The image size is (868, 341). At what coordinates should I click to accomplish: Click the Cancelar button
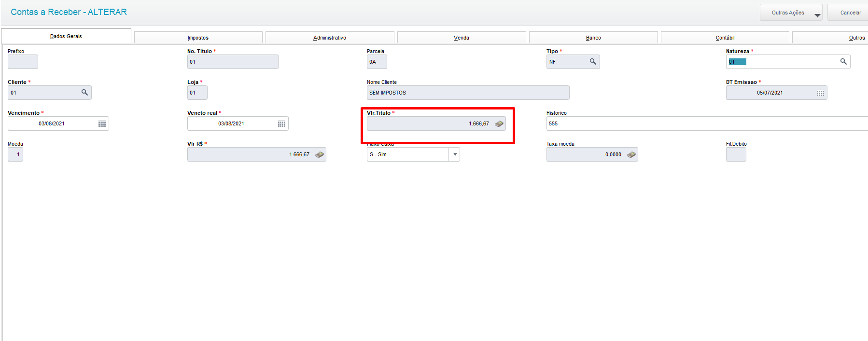[x=848, y=13]
